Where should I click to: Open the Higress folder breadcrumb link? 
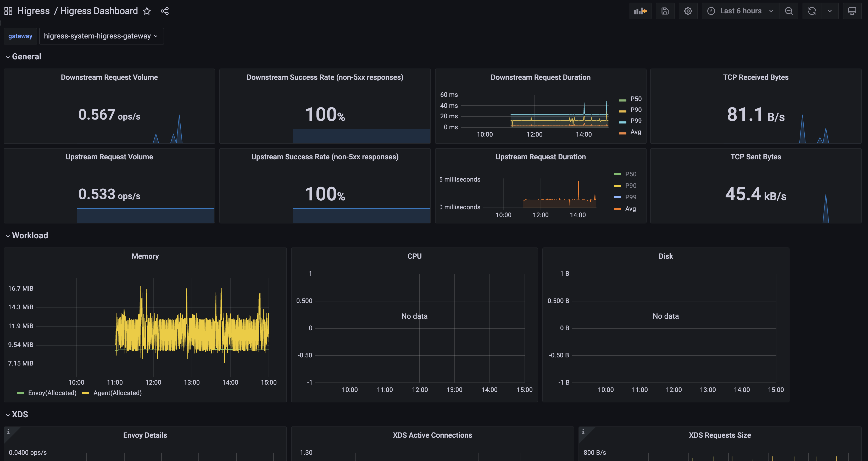coord(33,11)
